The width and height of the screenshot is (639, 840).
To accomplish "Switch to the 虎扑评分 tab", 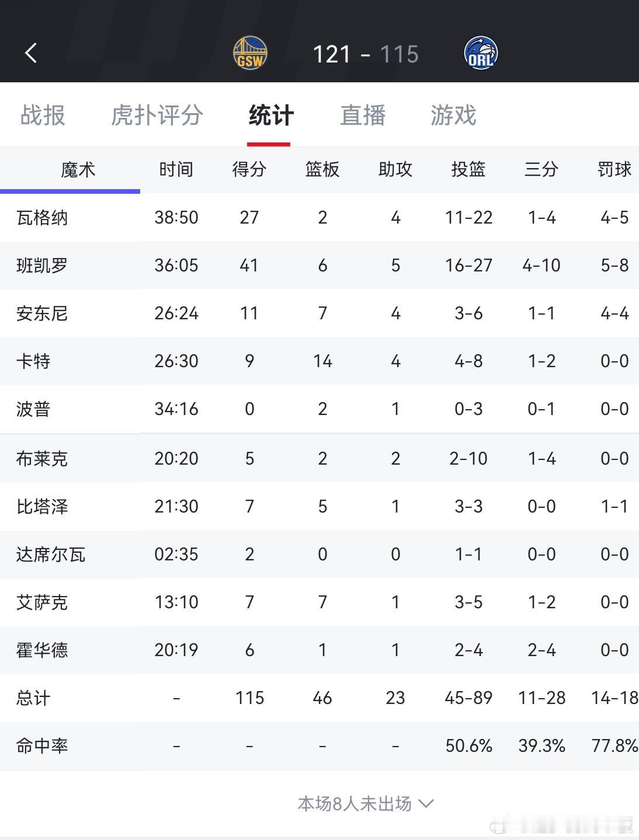I will point(157,115).
